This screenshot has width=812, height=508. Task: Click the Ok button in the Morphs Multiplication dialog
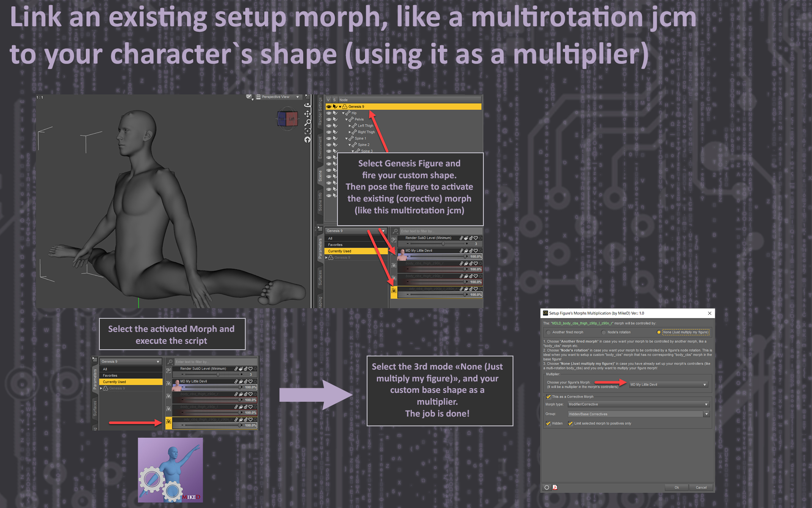pos(676,487)
